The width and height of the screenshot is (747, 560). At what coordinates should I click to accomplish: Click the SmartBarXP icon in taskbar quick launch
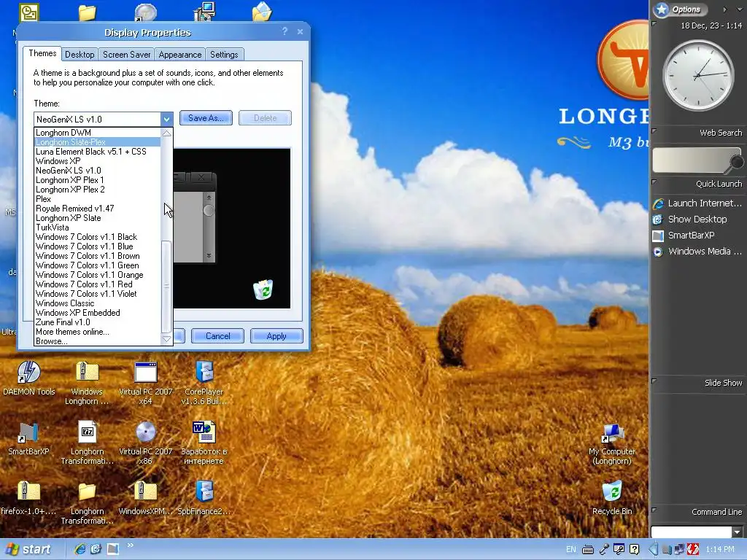click(x=113, y=549)
